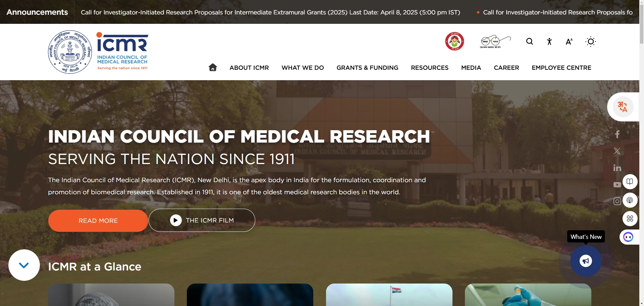
Task: Click the font size adjustment icon
Action: [x=569, y=41]
